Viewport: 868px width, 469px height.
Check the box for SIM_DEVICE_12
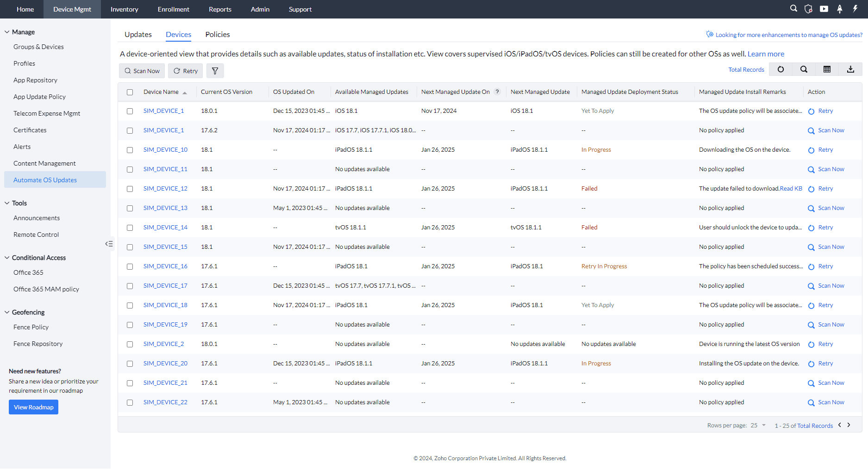pos(130,189)
